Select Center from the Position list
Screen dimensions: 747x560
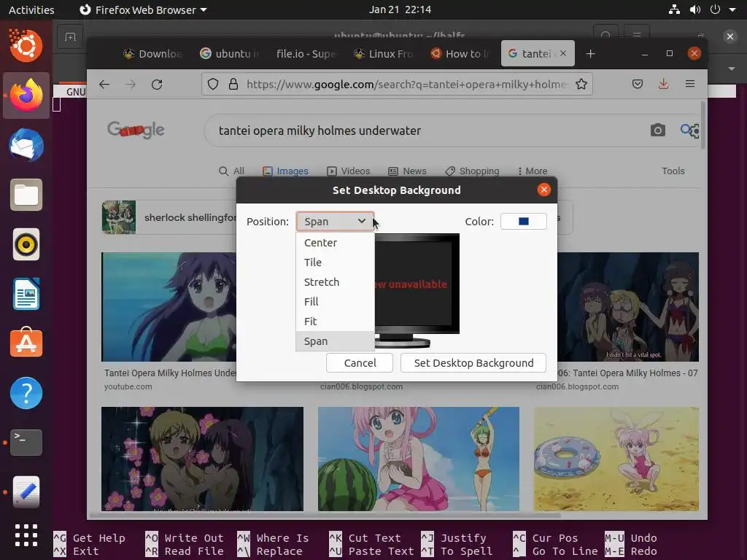coord(335,243)
